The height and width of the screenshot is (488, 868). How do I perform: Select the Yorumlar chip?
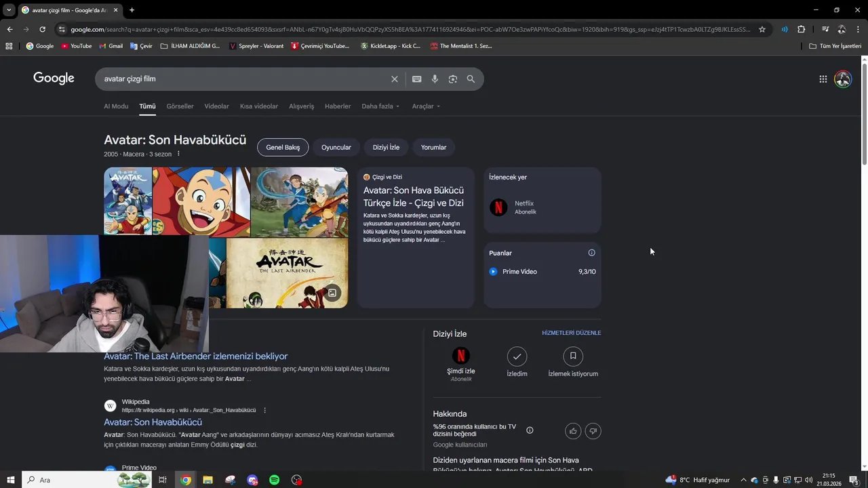coord(433,147)
